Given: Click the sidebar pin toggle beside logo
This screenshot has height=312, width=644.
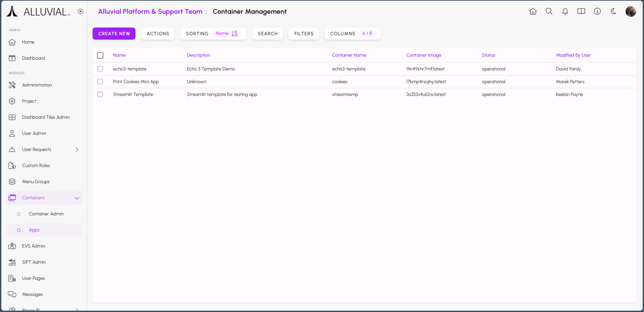Looking at the screenshot, I should [x=80, y=11].
